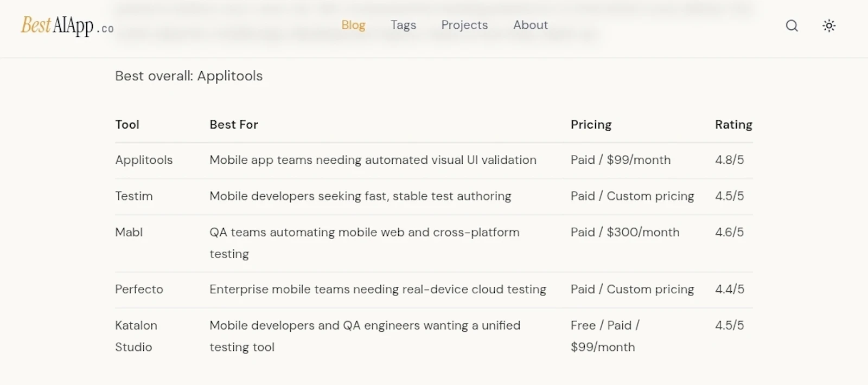Select the Katalon Studio table cell
Viewport: 868px width, 385px height.
coord(136,336)
